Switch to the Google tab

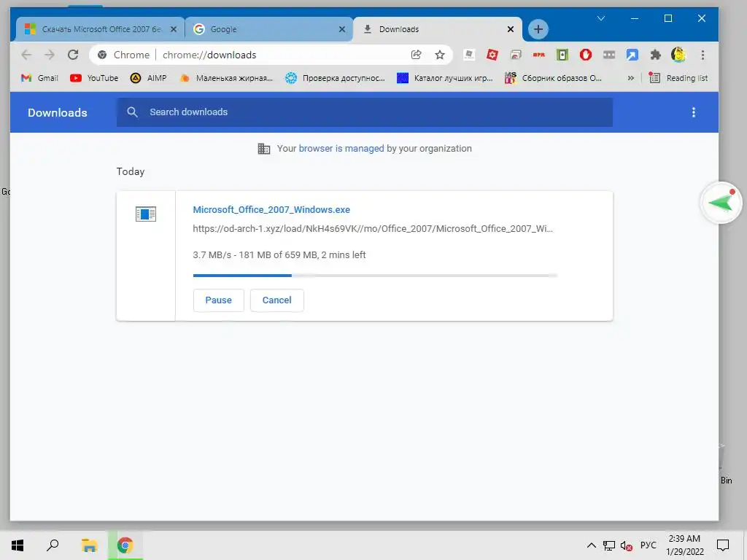pos(269,29)
